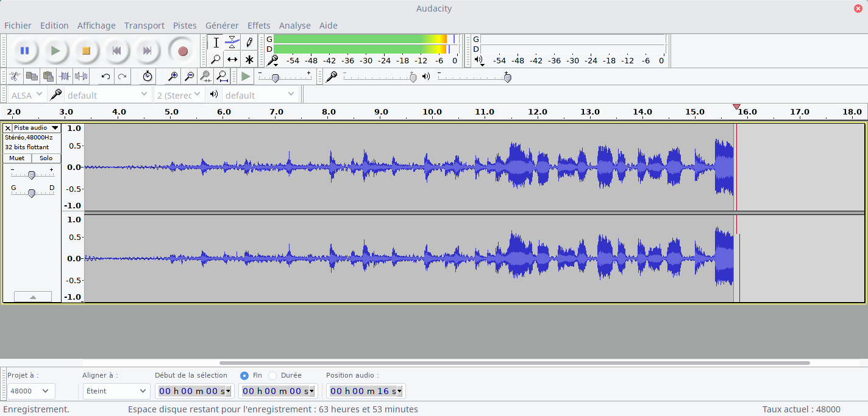
Task: Open the Transport menu
Action: (144, 26)
